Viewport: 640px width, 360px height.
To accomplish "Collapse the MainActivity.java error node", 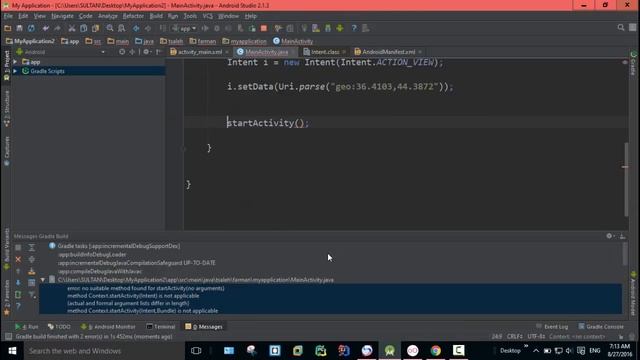I will (x=43, y=280).
